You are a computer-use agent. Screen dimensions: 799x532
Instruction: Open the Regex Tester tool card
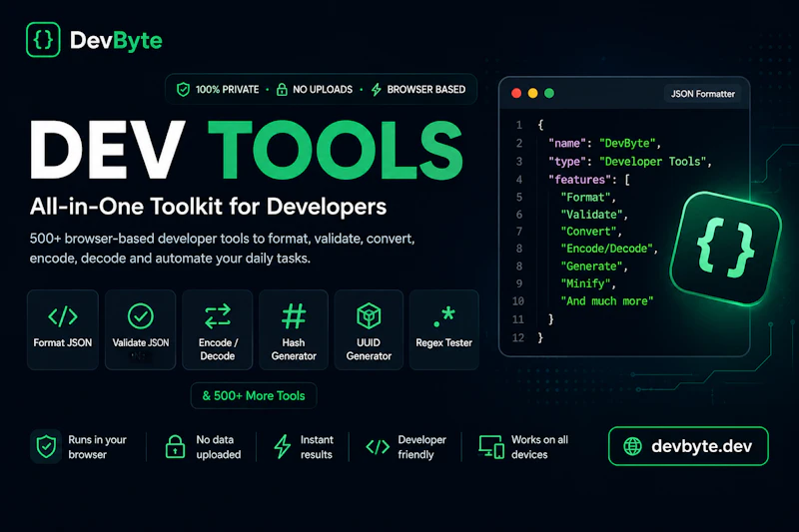point(443,329)
